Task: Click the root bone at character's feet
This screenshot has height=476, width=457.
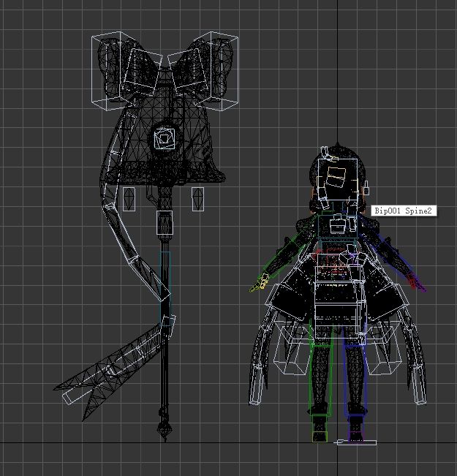Action: (x=355, y=442)
